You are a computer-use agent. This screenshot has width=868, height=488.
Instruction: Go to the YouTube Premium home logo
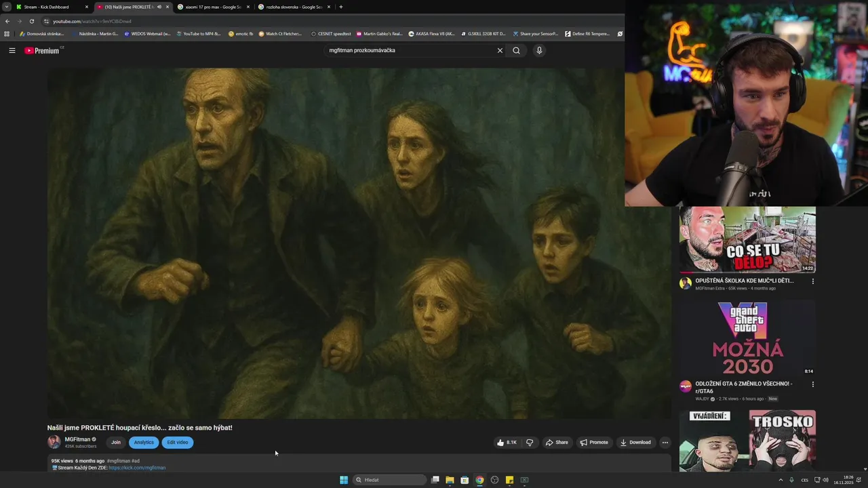pos(42,51)
